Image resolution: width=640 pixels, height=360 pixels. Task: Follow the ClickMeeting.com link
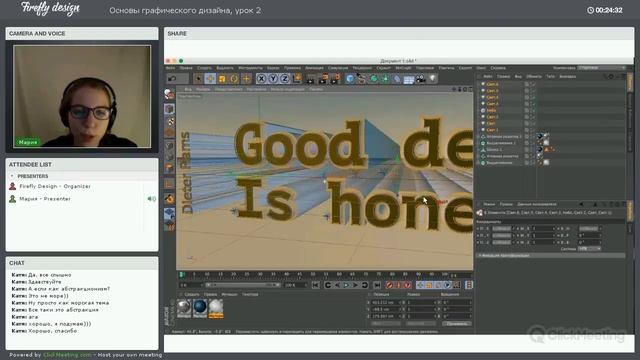tap(67, 355)
